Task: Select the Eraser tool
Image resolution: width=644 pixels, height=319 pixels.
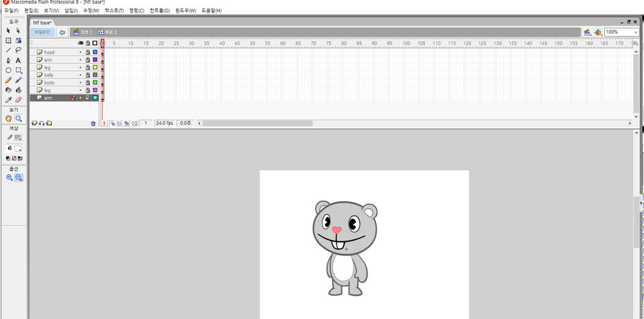Action: coord(18,100)
